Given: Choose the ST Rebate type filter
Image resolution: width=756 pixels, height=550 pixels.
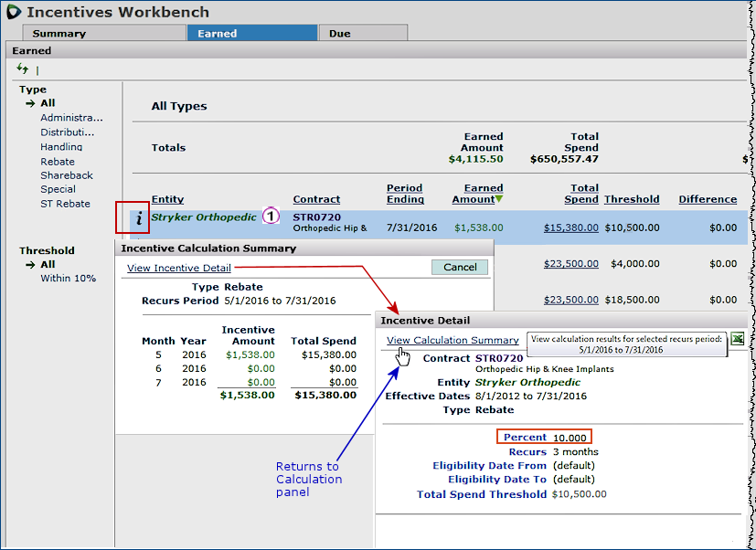Looking at the screenshot, I should click(65, 204).
